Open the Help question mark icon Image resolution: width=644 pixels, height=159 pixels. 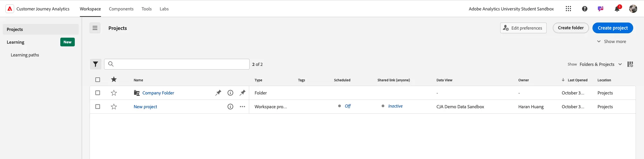(585, 9)
